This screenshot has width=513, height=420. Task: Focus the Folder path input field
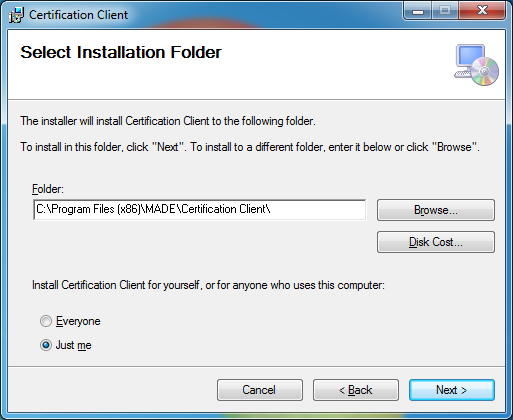click(199, 210)
